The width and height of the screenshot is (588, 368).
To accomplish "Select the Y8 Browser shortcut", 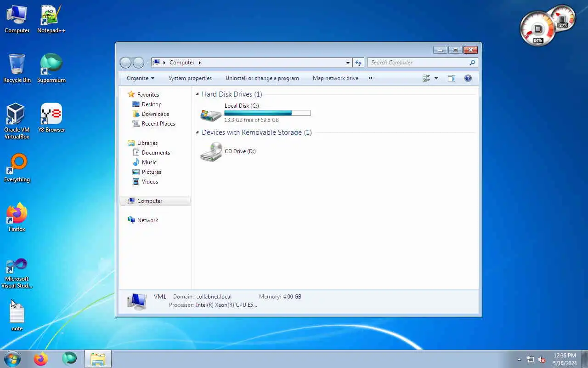I will pos(51,118).
